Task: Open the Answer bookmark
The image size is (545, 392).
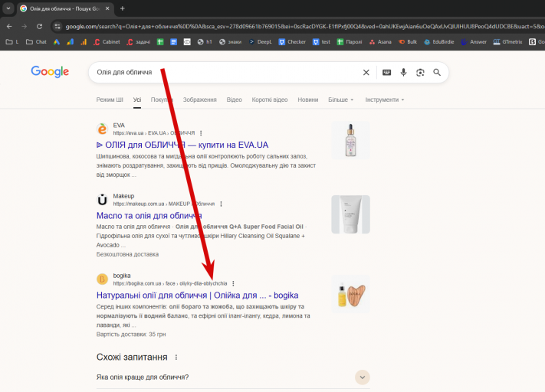Action: 474,41
